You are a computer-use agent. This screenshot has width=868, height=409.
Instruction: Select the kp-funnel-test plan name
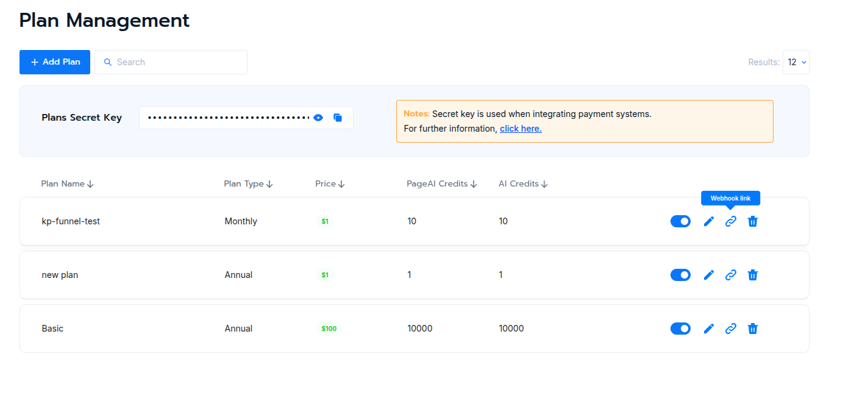(71, 221)
